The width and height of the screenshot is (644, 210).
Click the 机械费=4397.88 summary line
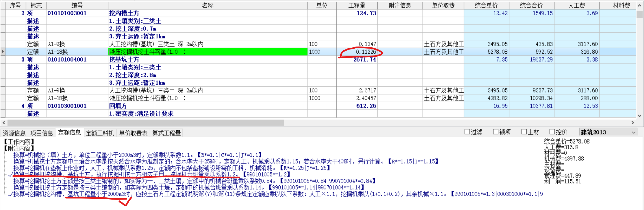coord(564,158)
